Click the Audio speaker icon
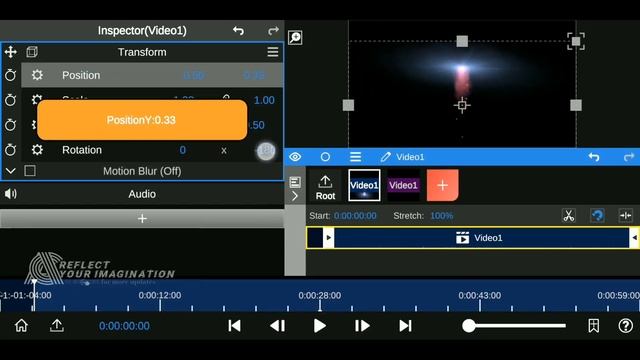 pos(11,194)
